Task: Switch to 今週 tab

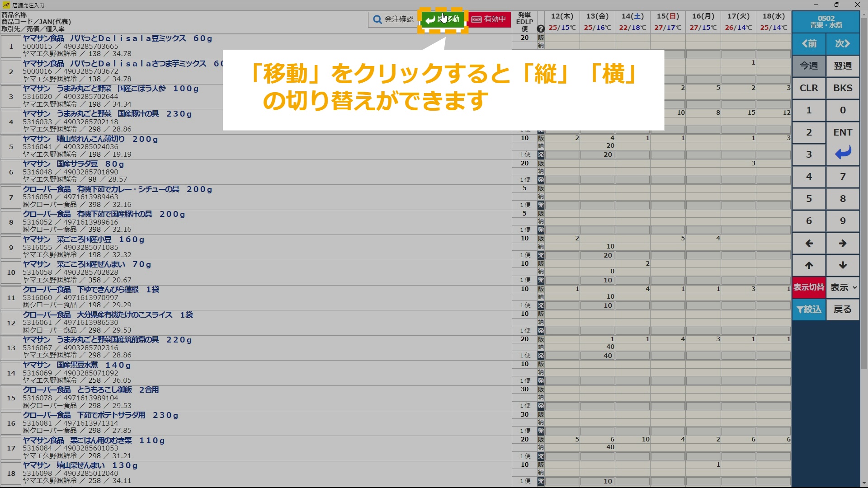Action: point(809,66)
